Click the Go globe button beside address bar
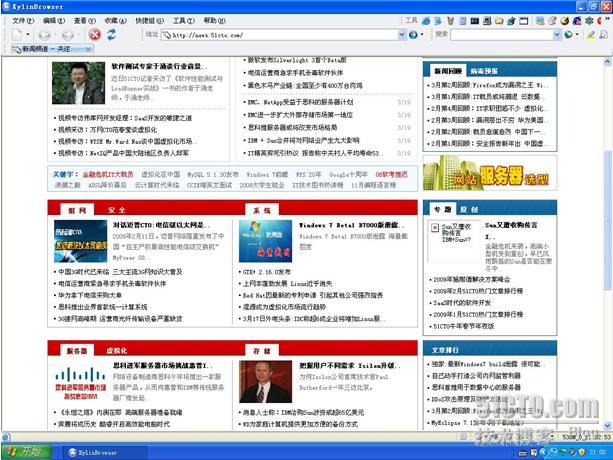 tap(413, 35)
